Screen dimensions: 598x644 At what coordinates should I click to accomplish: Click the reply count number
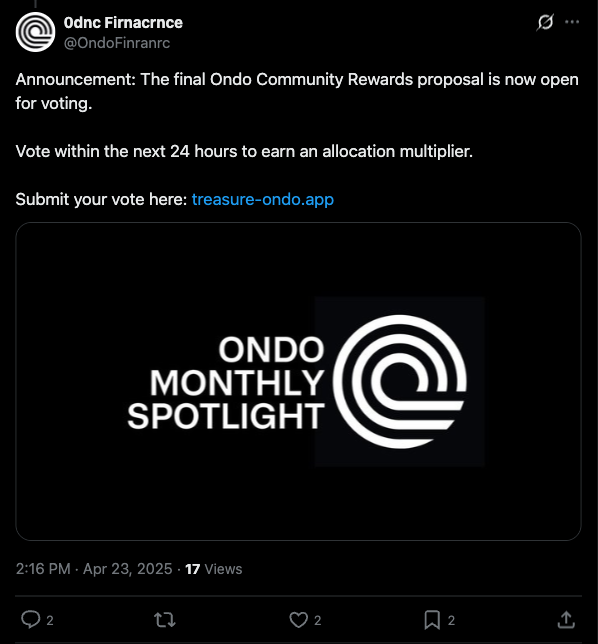(50, 620)
